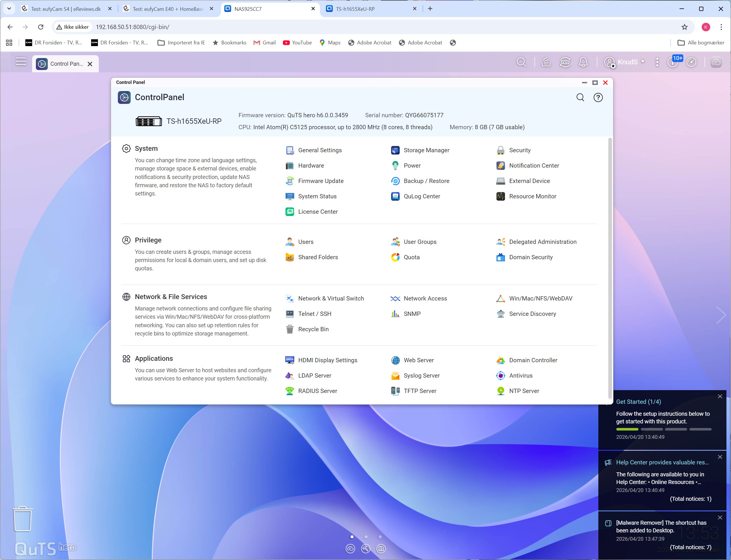The image size is (731, 560).
Task: Expand the KnudS user menu
Action: (x=625, y=62)
